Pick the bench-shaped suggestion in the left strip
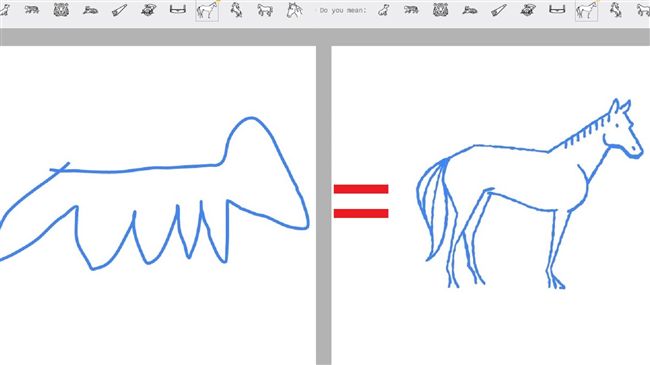Viewport: 650px width, 365px height. point(178,10)
